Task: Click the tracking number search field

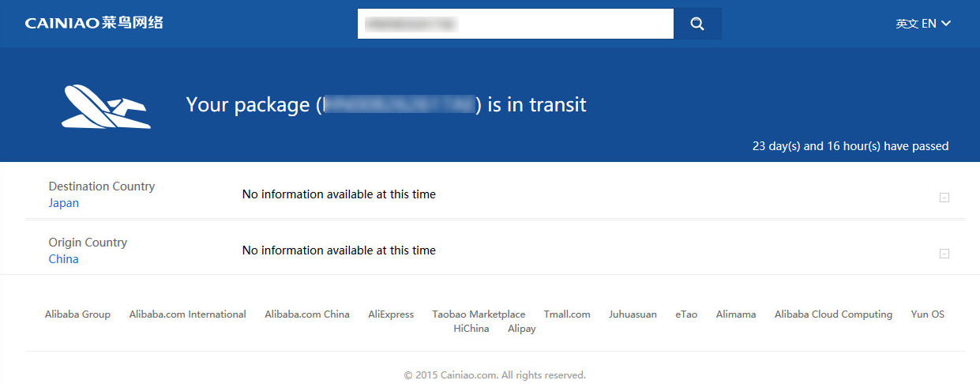Action: (515, 24)
